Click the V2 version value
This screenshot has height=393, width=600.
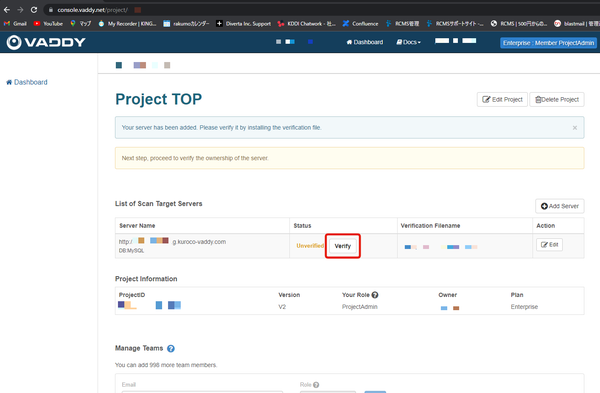282,307
